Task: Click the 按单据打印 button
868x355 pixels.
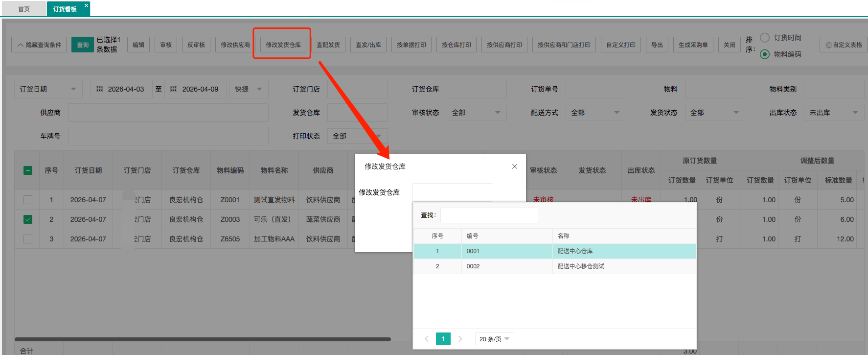Action: pos(411,45)
